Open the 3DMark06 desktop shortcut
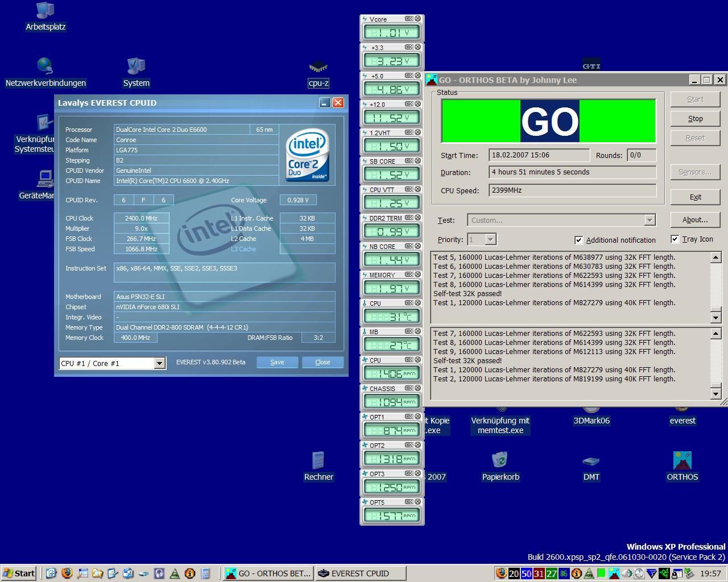The height and width of the screenshot is (582, 728). pyautogui.click(x=591, y=417)
